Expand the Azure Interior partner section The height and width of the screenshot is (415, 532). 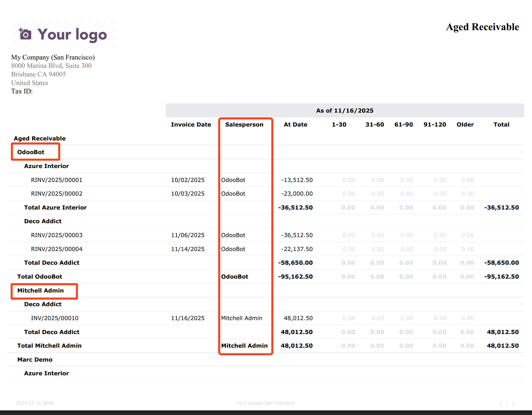click(x=46, y=166)
